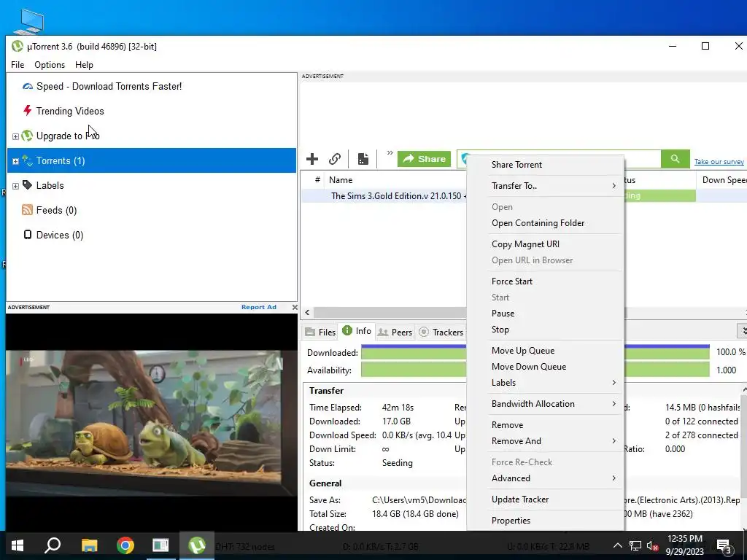Click the Name column header
The width and height of the screenshot is (747, 560).
pyautogui.click(x=395, y=180)
